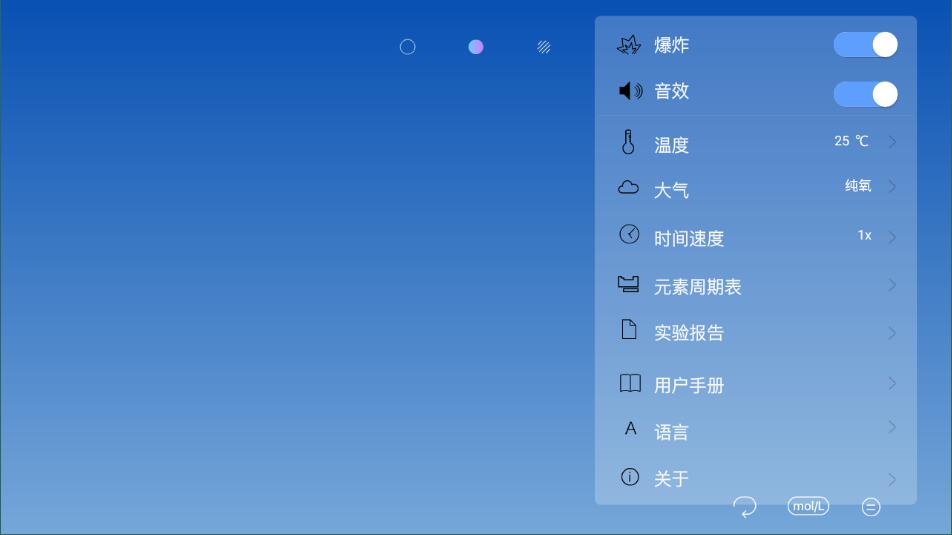
Task: Select the empty circle radio option
Action: coord(408,47)
